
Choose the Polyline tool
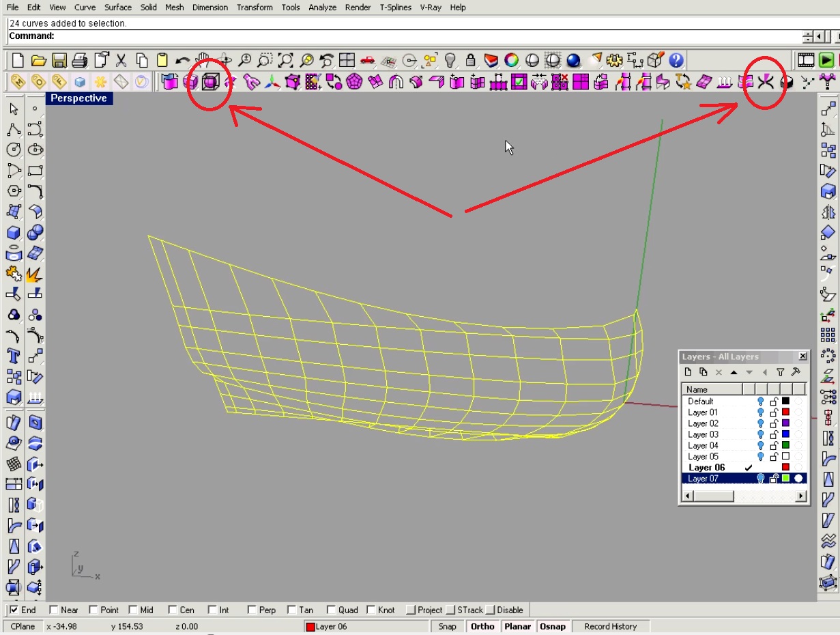14,129
